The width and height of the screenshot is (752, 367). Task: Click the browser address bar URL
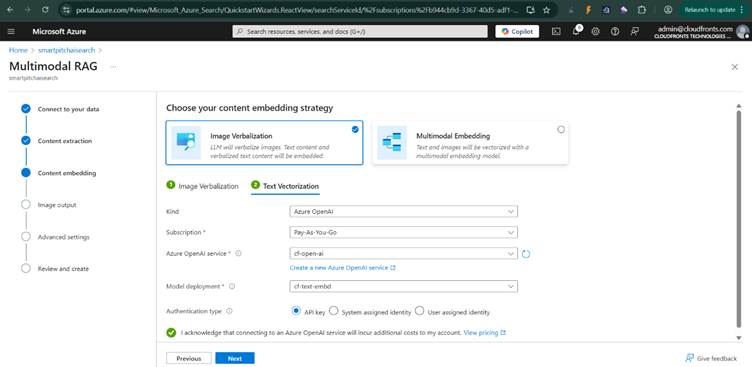(x=297, y=10)
